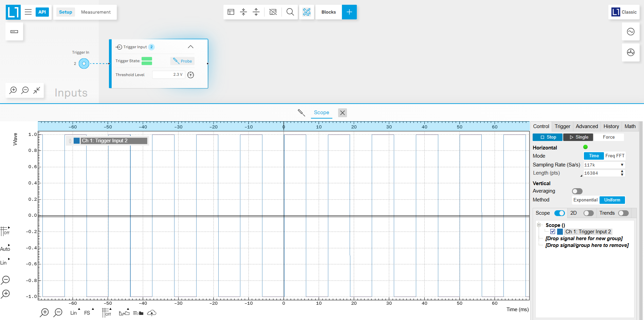
Task: Uncheck Ch 1: Trigger Input 2 checkbox
Action: click(553, 232)
